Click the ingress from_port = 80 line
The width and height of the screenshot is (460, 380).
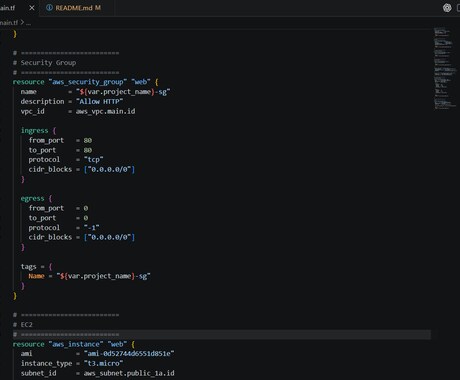pos(60,140)
